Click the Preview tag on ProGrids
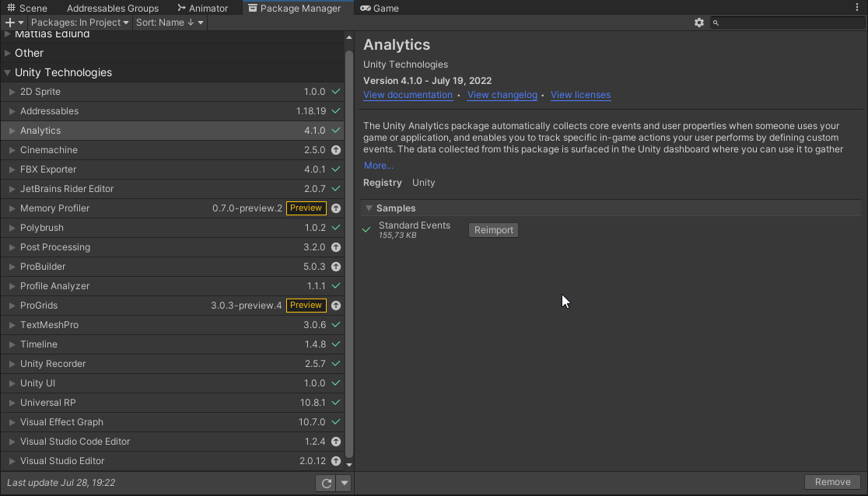This screenshot has width=868, height=496. [x=306, y=306]
